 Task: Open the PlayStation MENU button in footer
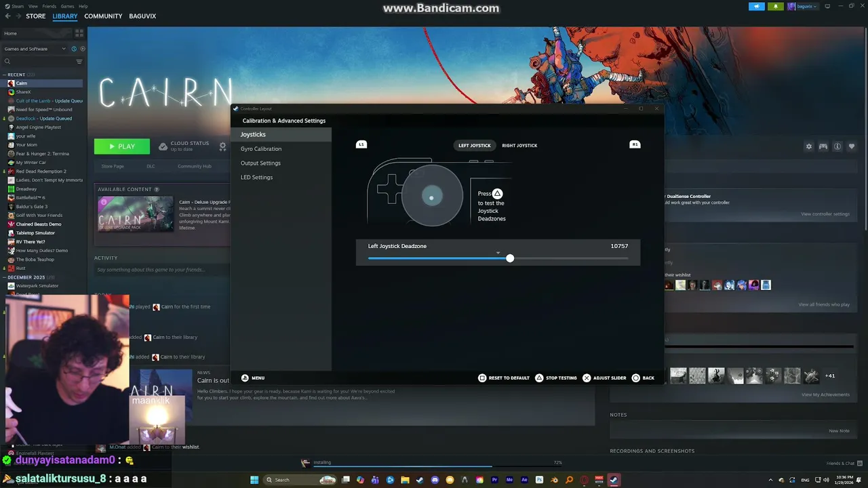tap(253, 378)
